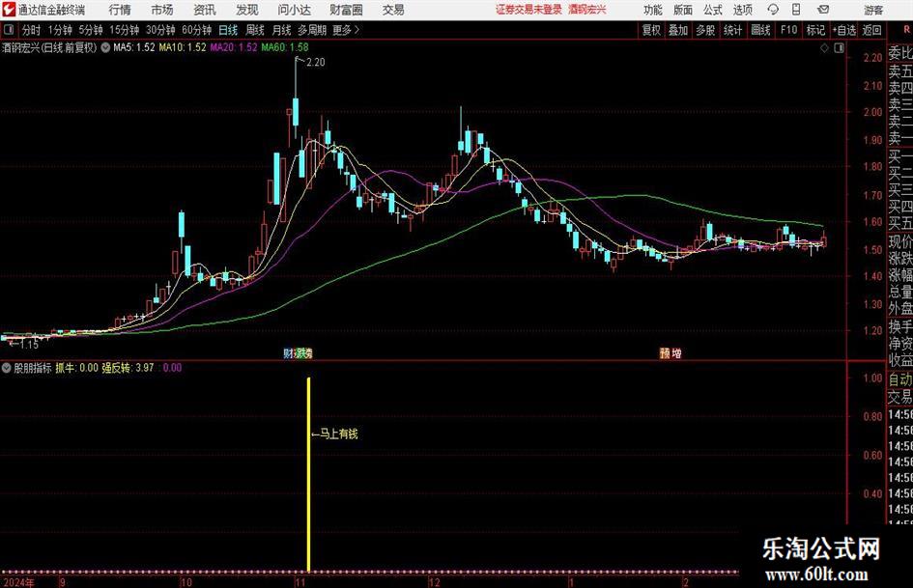Click the 股朋指标 indicator name

[x=33, y=368]
